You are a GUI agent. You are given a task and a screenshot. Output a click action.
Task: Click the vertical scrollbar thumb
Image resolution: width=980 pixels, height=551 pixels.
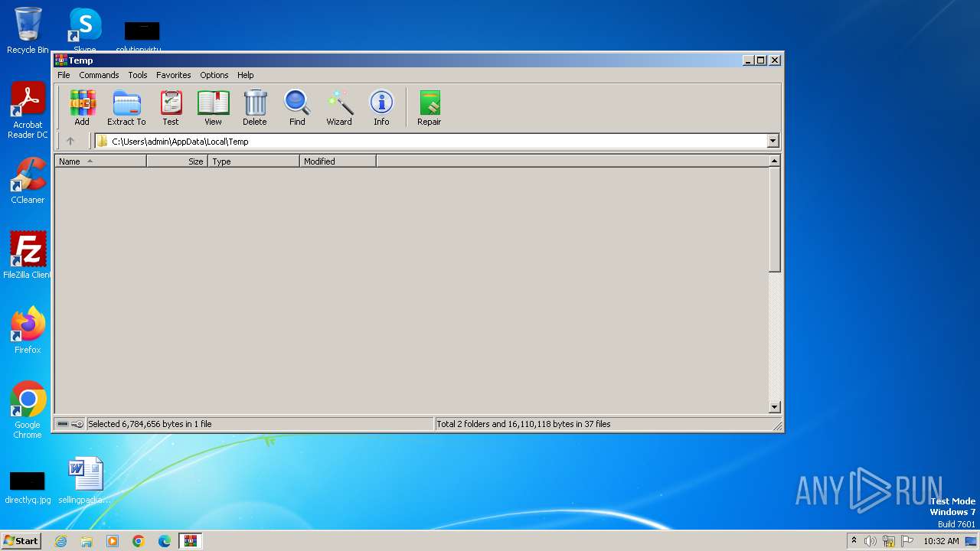pyautogui.click(x=774, y=219)
